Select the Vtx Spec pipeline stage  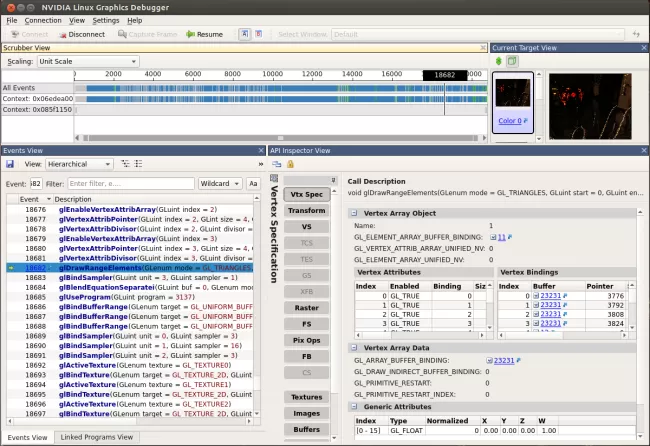[307, 194]
